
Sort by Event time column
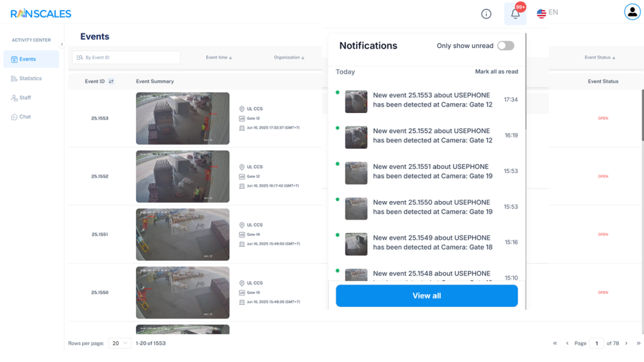[219, 57]
